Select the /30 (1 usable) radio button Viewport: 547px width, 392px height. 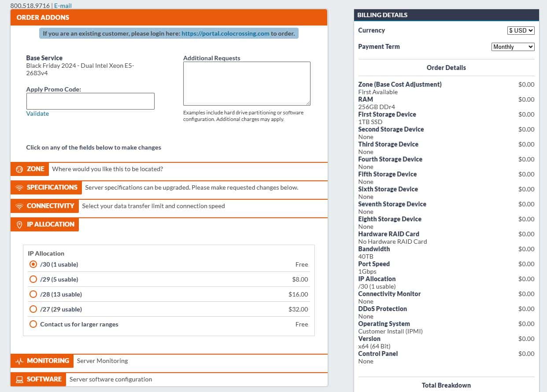click(x=33, y=264)
